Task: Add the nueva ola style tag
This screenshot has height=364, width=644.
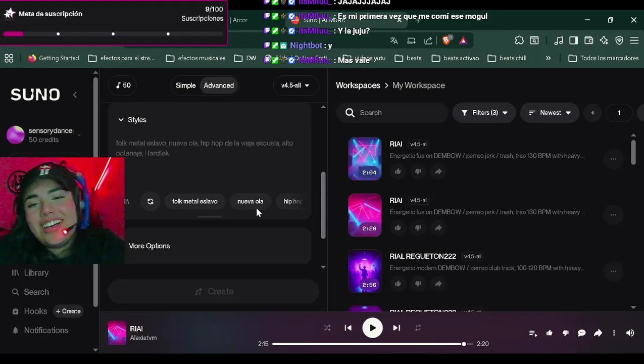Action: coord(250,201)
